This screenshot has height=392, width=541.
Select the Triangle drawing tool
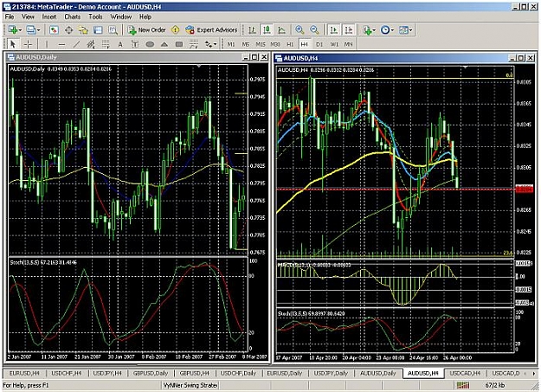point(164,44)
